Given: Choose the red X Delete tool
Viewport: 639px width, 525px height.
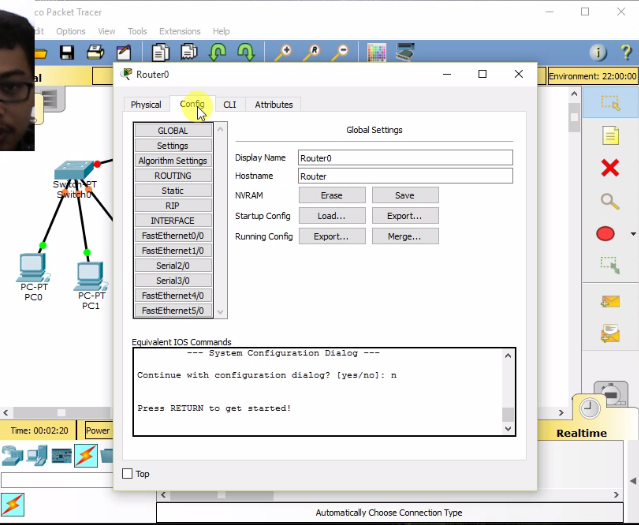Looking at the screenshot, I should click(610, 168).
